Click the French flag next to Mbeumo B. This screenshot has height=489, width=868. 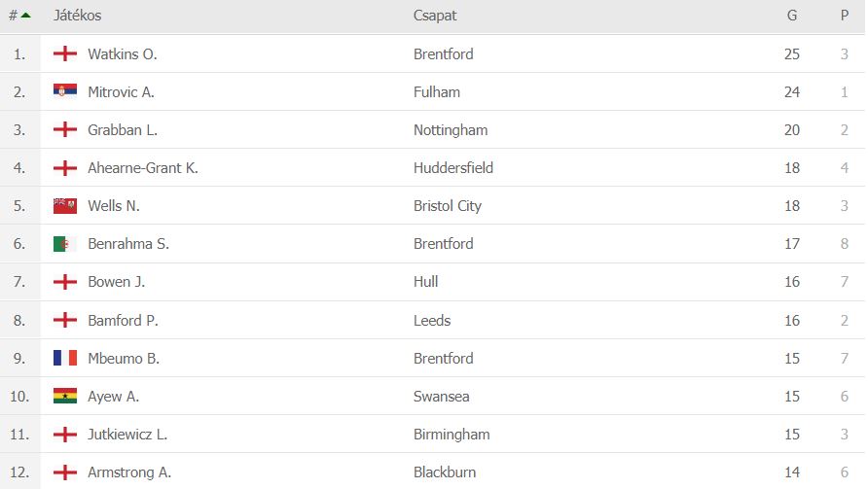click(65, 358)
